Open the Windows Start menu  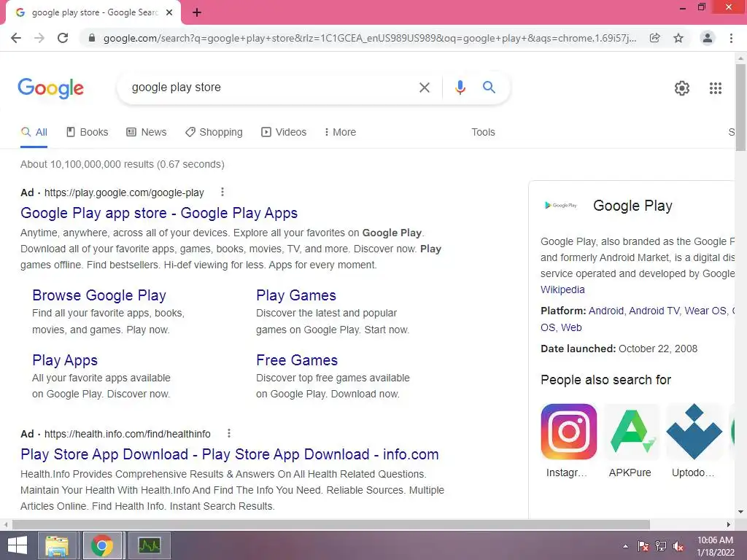tap(18, 545)
